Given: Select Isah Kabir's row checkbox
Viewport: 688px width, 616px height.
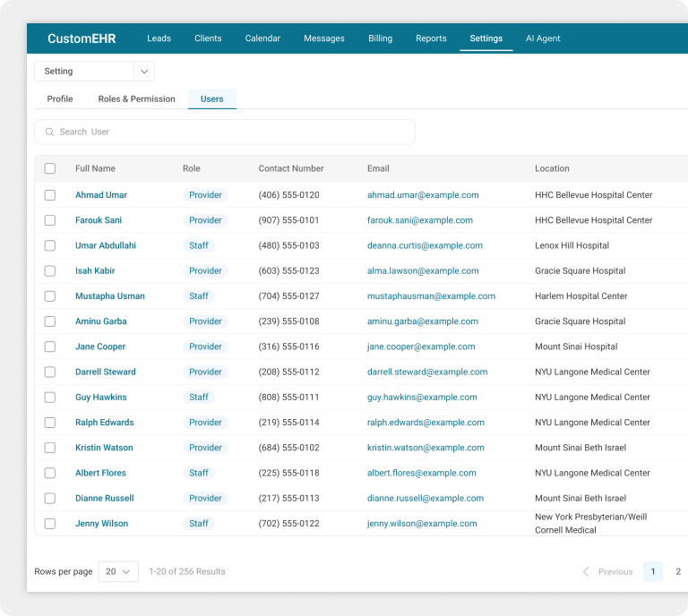Looking at the screenshot, I should [x=50, y=271].
